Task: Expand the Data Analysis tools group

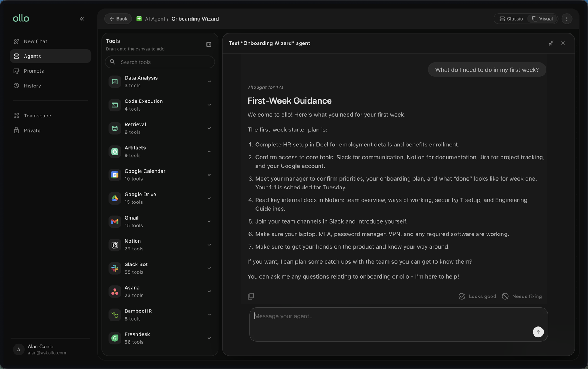Action: (209, 82)
